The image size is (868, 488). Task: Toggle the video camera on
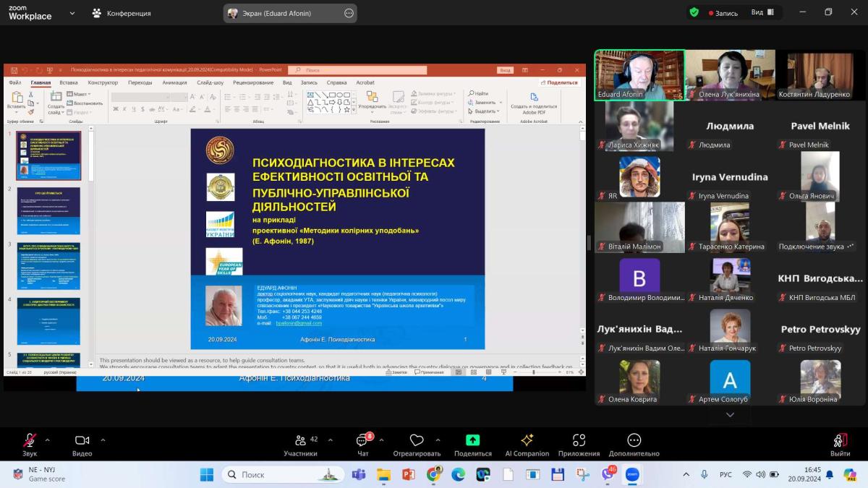82,441
